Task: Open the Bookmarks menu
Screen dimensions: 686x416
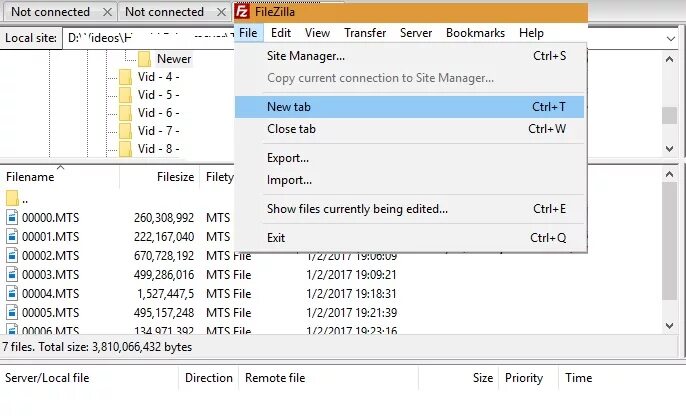Action: pos(475,33)
